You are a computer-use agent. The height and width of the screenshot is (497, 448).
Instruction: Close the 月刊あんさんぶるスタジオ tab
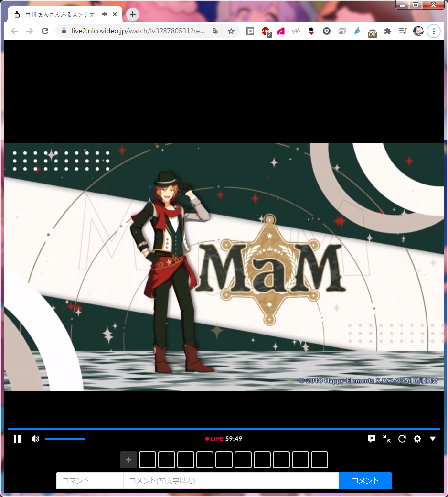point(115,14)
